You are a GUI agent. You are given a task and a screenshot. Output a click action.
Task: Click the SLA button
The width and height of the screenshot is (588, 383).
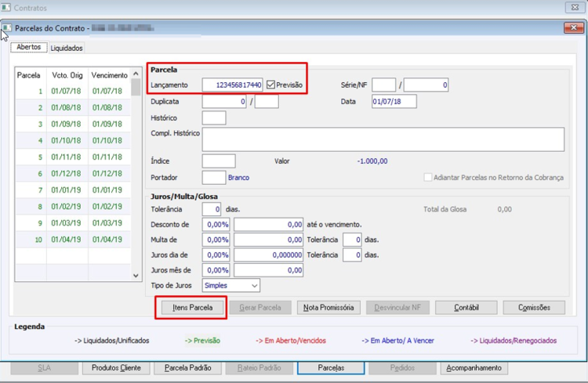44,368
